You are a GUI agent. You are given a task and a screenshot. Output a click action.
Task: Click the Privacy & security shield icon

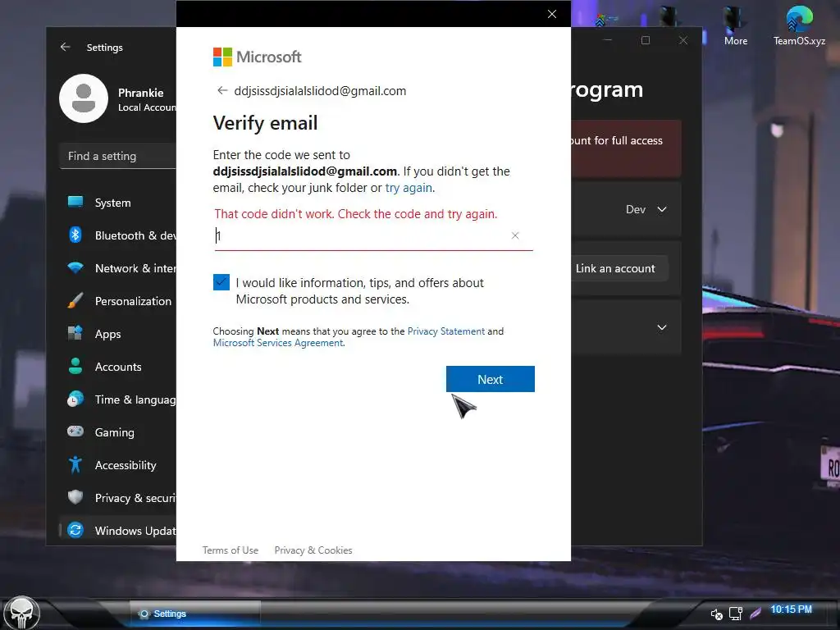75,497
